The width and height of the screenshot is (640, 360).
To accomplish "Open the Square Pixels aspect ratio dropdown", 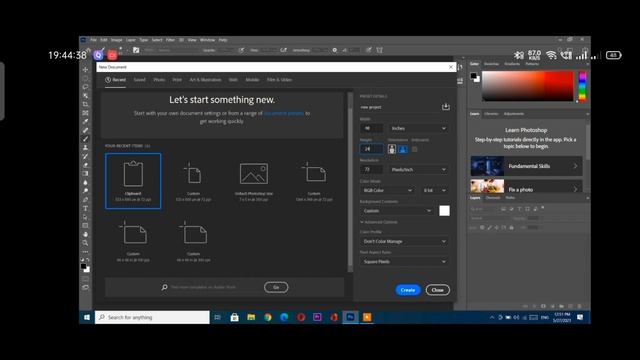I will (x=404, y=262).
